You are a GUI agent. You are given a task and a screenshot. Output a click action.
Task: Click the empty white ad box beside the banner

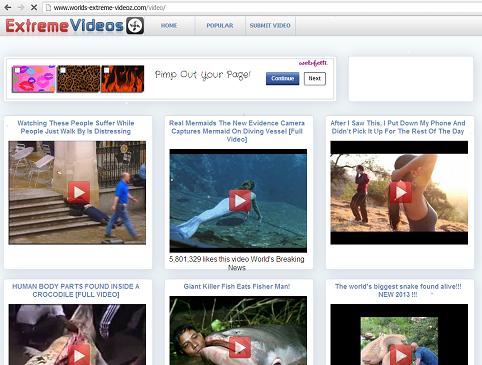click(411, 79)
